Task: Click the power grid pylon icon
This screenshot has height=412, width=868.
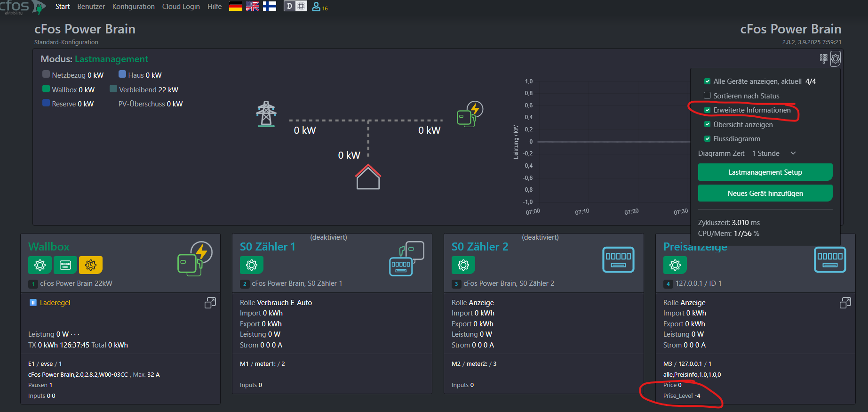Action: click(x=266, y=113)
